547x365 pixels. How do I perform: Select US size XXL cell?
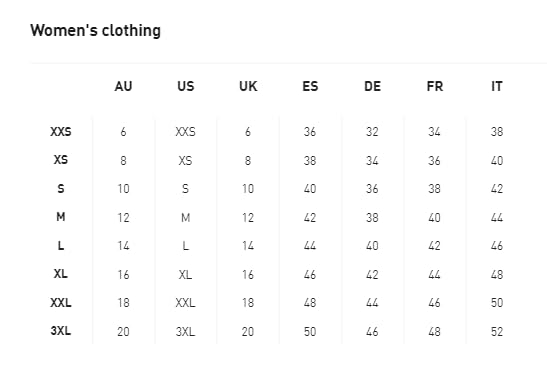point(185,303)
